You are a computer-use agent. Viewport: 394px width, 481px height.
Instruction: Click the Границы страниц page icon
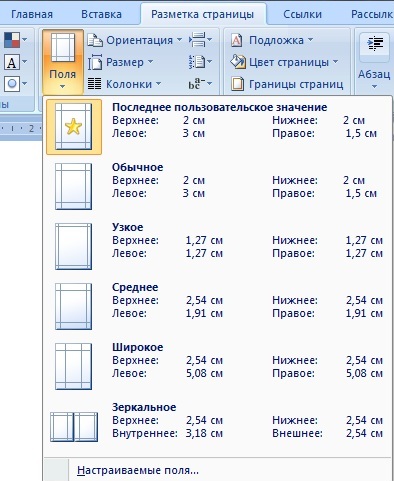tap(237, 84)
